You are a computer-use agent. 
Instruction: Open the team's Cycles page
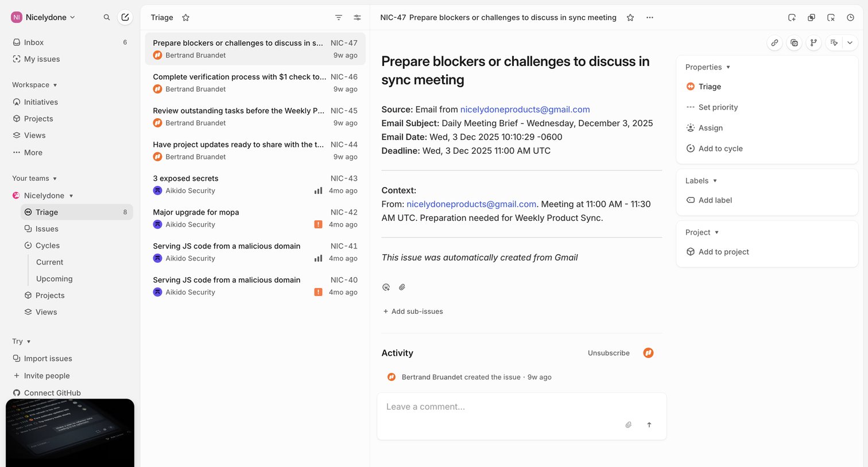pyautogui.click(x=77, y=246)
